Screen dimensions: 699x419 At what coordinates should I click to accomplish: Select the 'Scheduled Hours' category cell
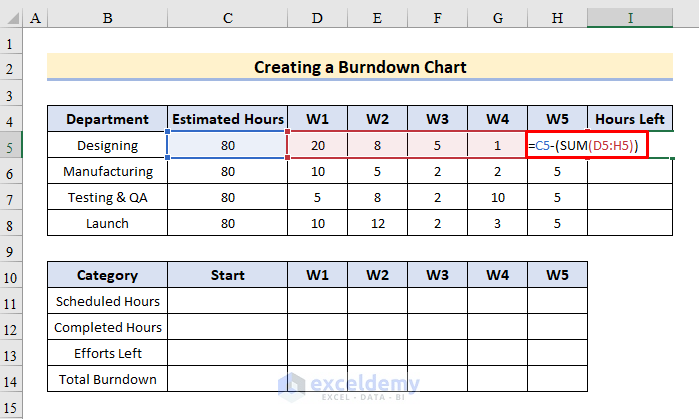(x=107, y=301)
